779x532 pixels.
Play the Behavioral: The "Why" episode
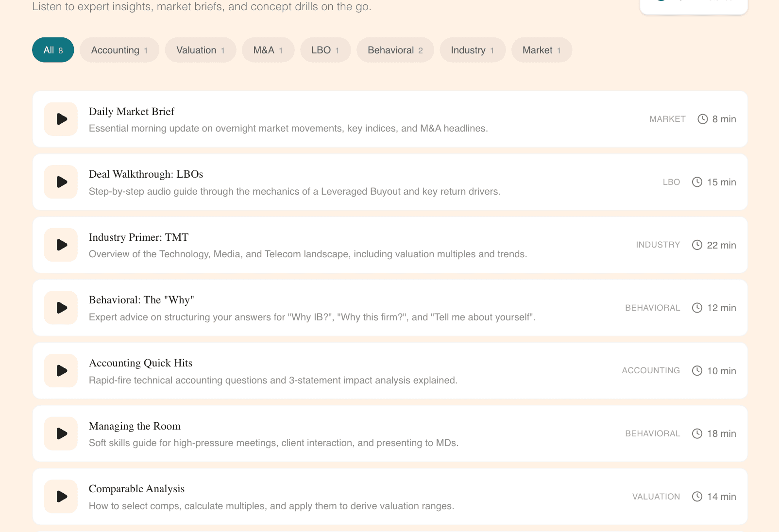(x=61, y=307)
